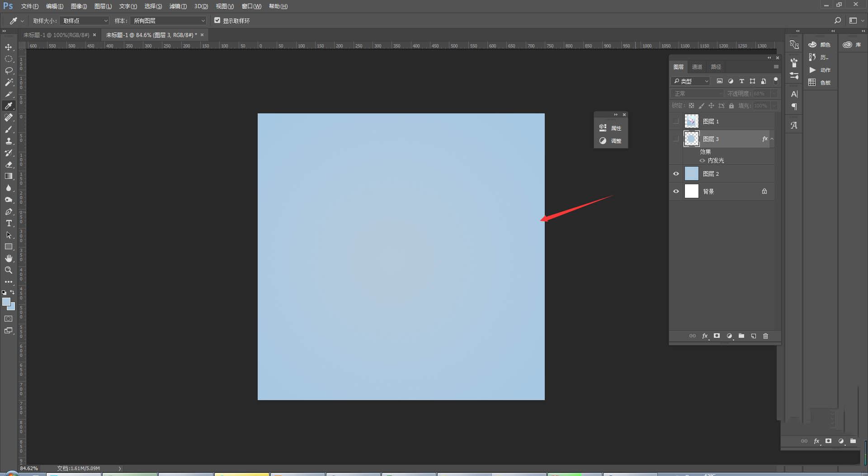This screenshot has height=476, width=868.
Task: Open 取样大小 dropdown showing 取样点
Action: coord(85,21)
